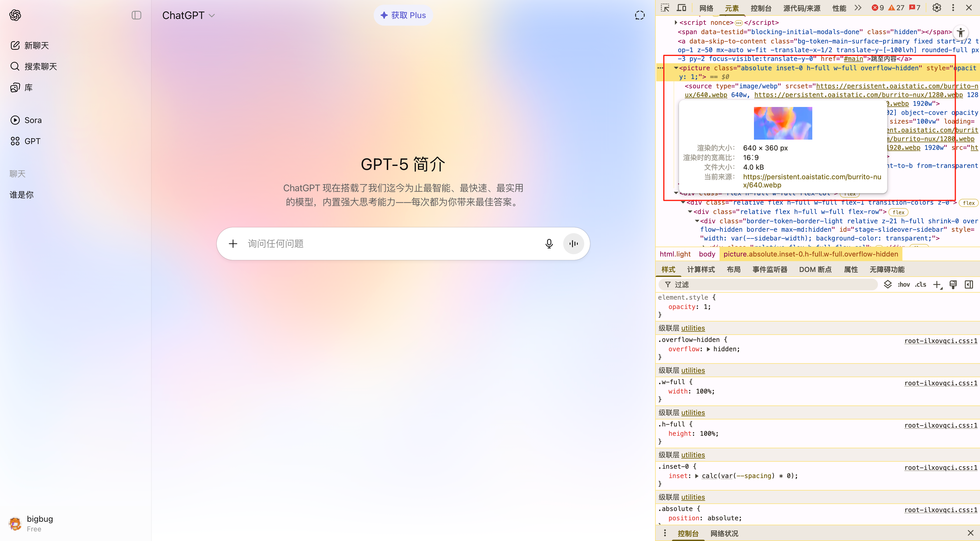
Task: Expand the script nonce node
Action: coord(676,22)
